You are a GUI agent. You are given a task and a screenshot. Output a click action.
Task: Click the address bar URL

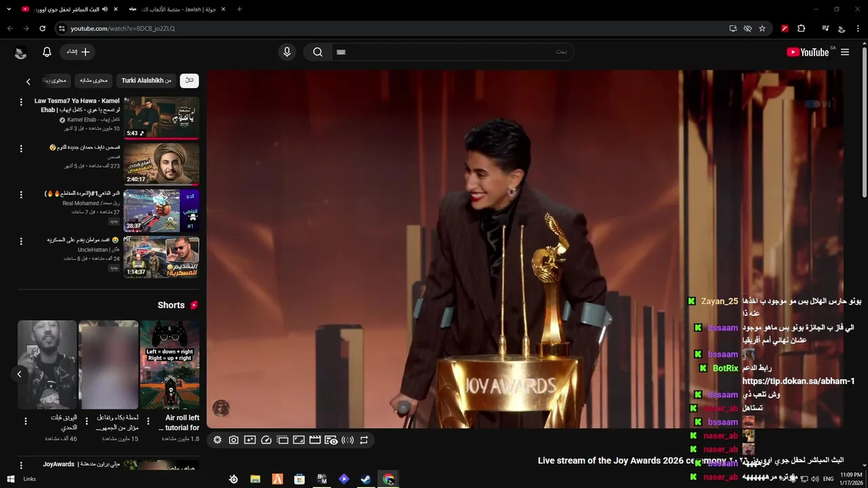point(123,28)
